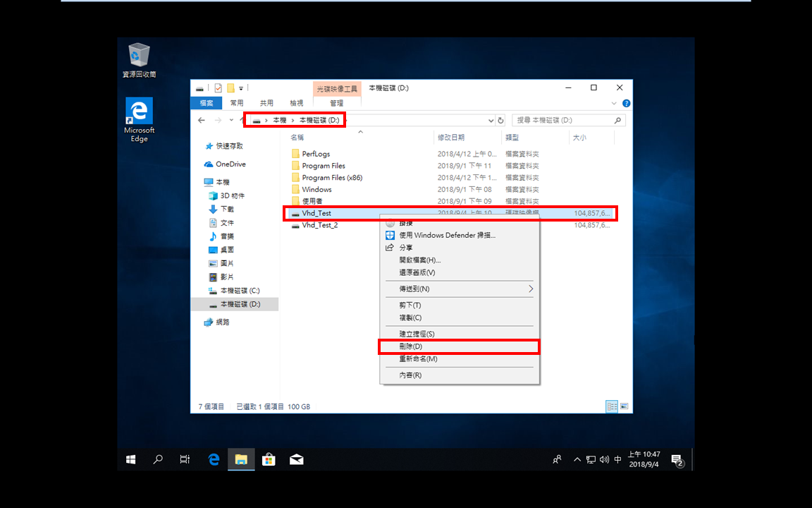Open the Microsoft Store taskbar icon
This screenshot has height=508, width=812.
pos(269,459)
